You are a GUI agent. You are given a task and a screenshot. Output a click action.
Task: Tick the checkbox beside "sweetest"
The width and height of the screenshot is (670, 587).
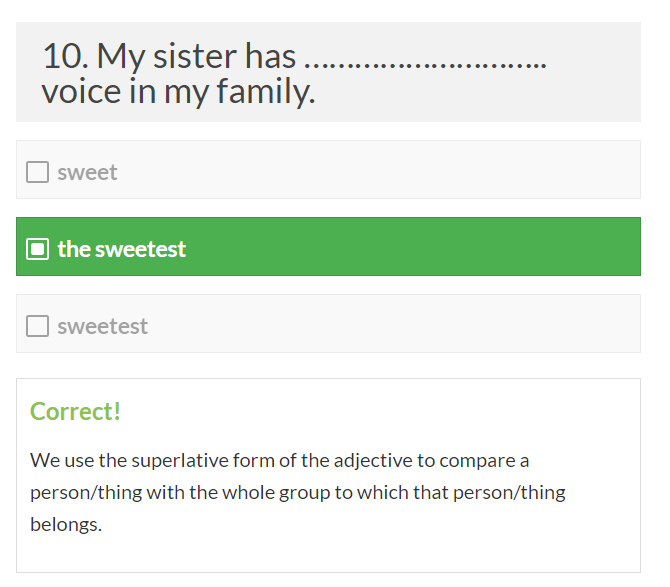pyautogui.click(x=37, y=326)
